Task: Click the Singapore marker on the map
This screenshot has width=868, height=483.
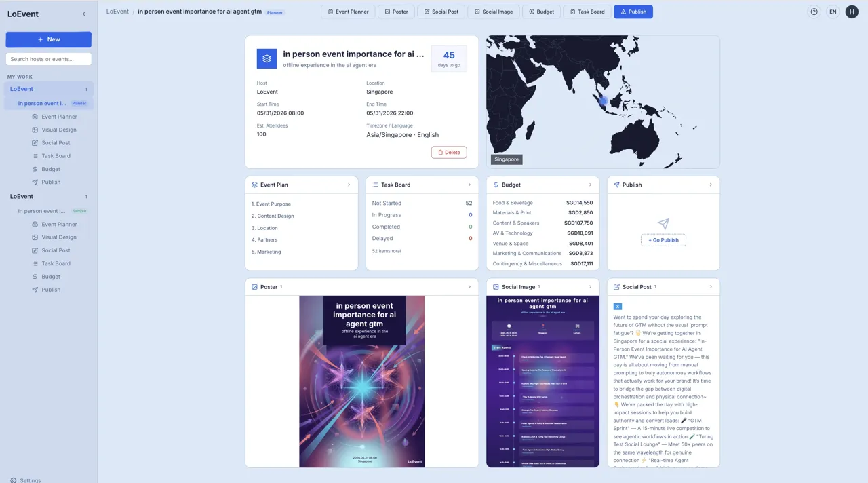Action: click(x=603, y=101)
